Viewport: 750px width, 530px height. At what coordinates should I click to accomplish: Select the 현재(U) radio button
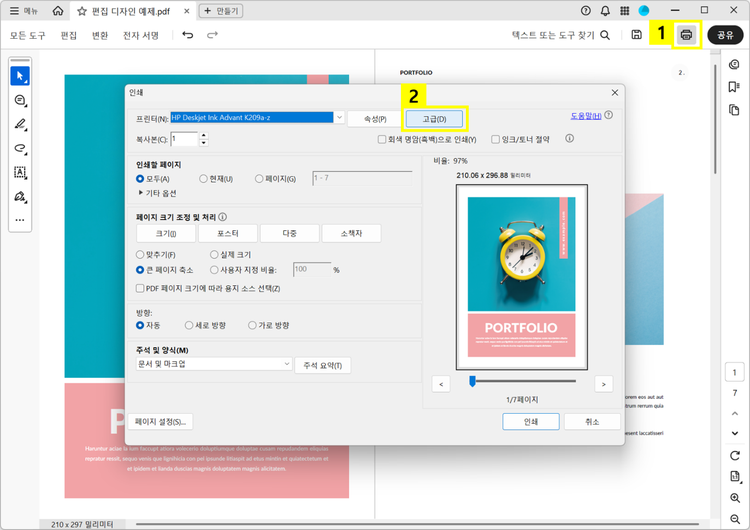203,179
